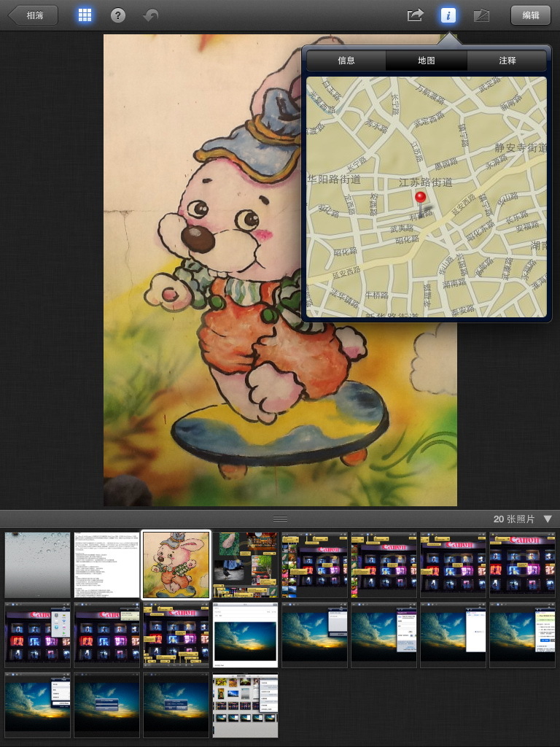Click the thumbnail panel grip handle
This screenshot has height=747, width=560.
(x=280, y=519)
